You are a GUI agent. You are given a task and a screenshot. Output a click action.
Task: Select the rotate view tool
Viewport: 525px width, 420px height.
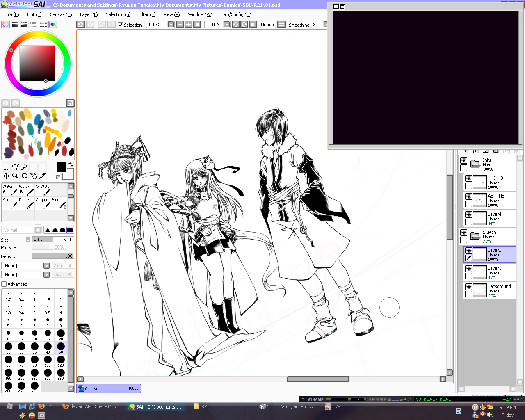[x=25, y=176]
